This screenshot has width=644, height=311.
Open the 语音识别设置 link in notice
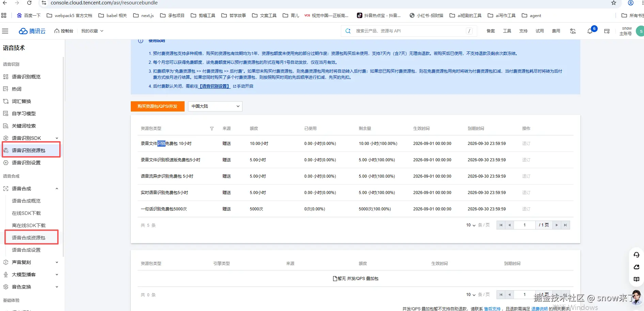tap(214, 86)
